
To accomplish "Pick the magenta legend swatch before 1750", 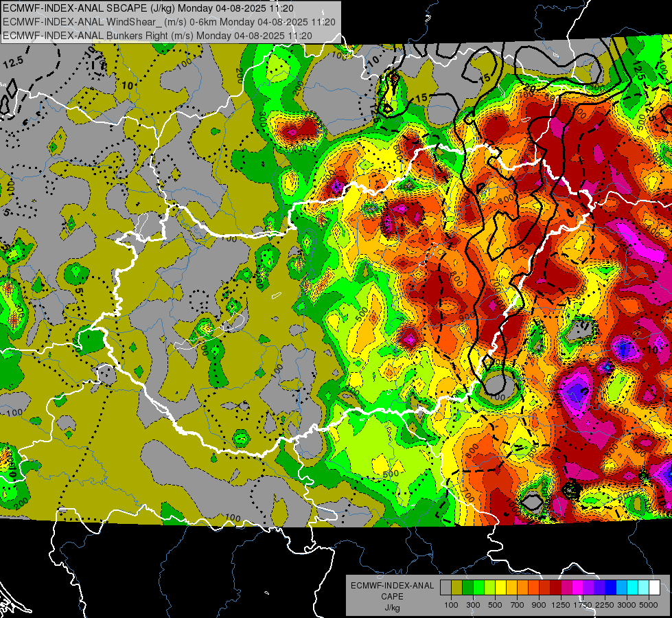I will click(x=577, y=588).
